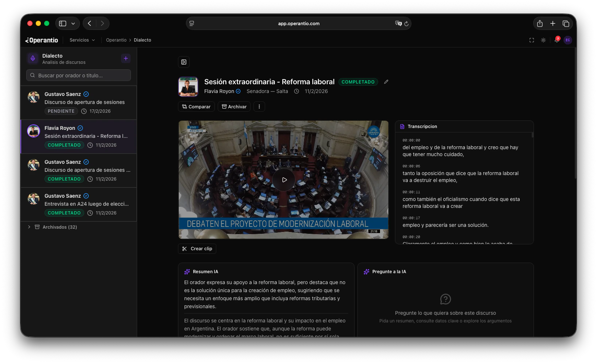Open the notifications bell
Image resolution: width=597 pixels, height=364 pixels.
(x=557, y=40)
